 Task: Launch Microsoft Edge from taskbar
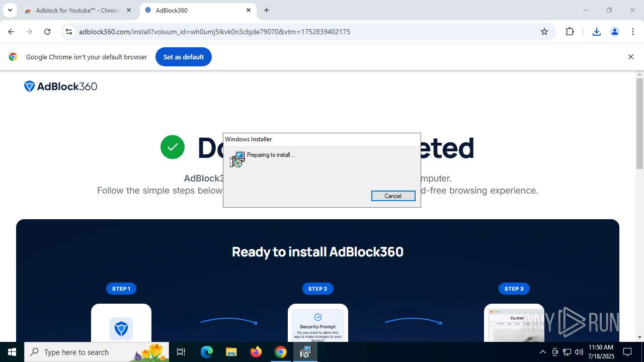tap(207, 352)
